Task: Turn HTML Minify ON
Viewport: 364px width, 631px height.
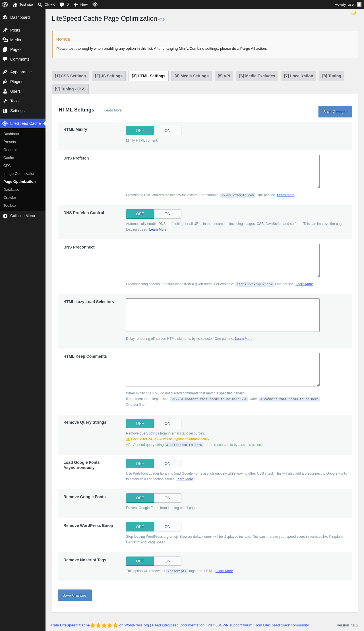Action: coord(167,131)
